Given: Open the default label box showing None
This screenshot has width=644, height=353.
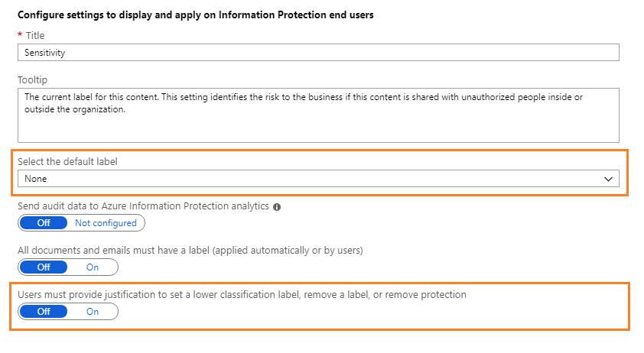Looking at the screenshot, I should pyautogui.click(x=306, y=179).
